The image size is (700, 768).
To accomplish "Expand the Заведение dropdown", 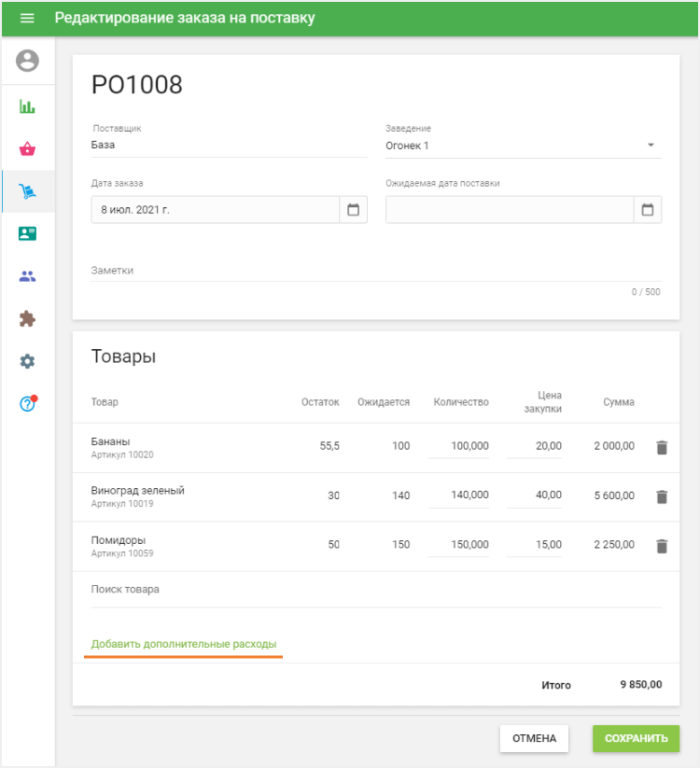I will 651,146.
